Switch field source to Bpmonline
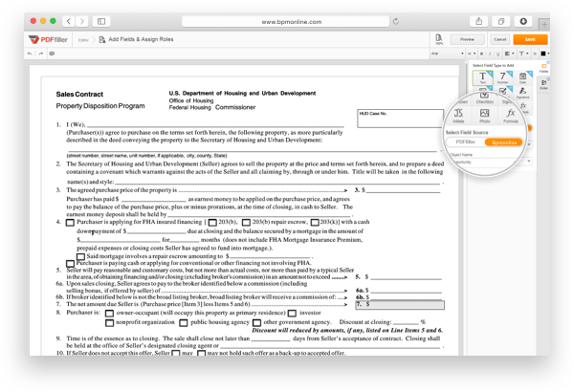574x392 pixels. (x=504, y=142)
